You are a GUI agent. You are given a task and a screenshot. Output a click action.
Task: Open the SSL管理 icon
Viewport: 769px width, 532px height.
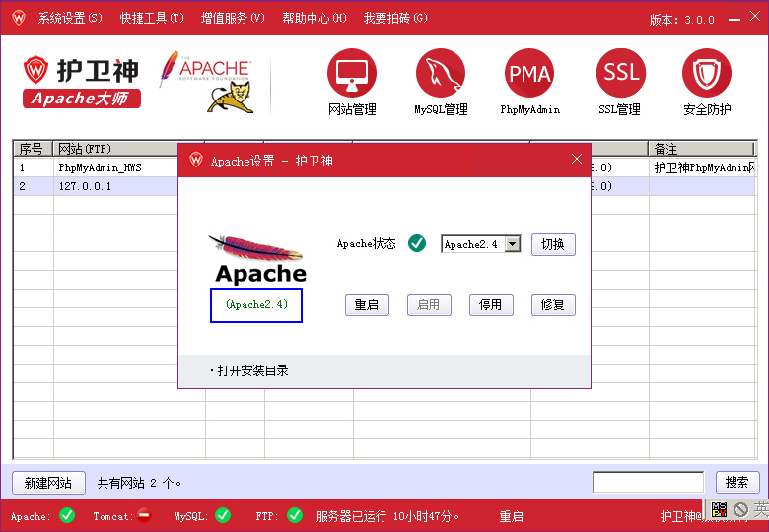(x=621, y=73)
